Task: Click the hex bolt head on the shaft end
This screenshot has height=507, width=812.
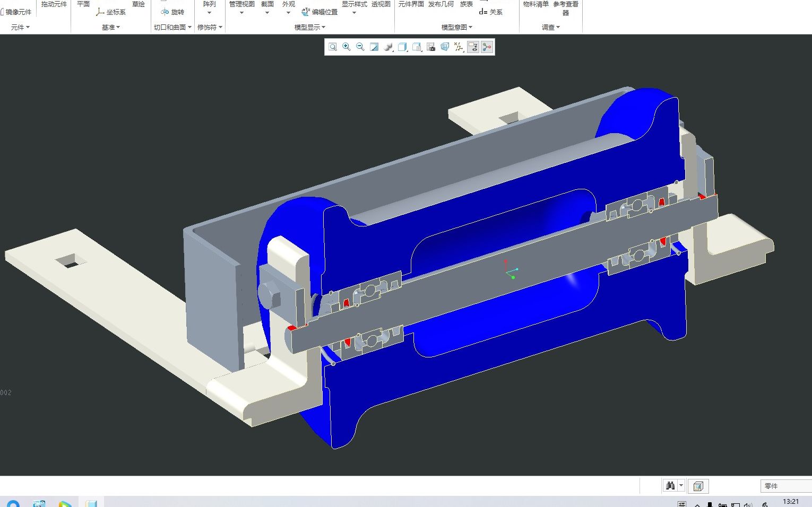Action: pyautogui.click(x=270, y=295)
